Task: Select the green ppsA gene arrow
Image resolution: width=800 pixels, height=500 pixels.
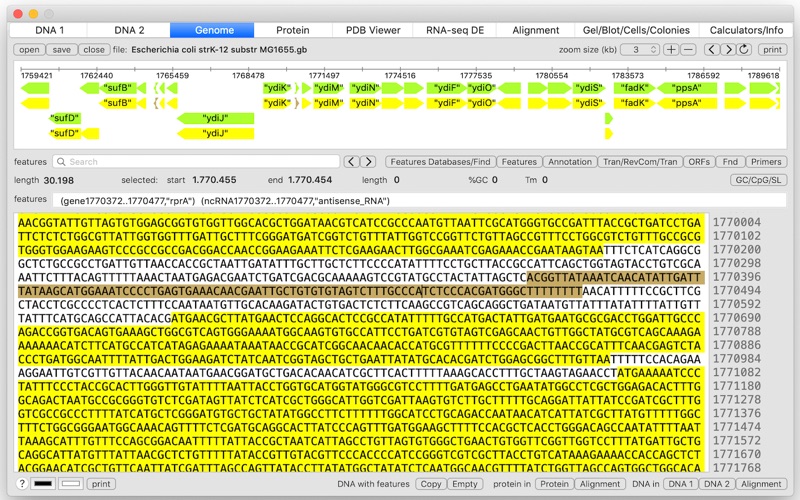Action: click(x=687, y=88)
